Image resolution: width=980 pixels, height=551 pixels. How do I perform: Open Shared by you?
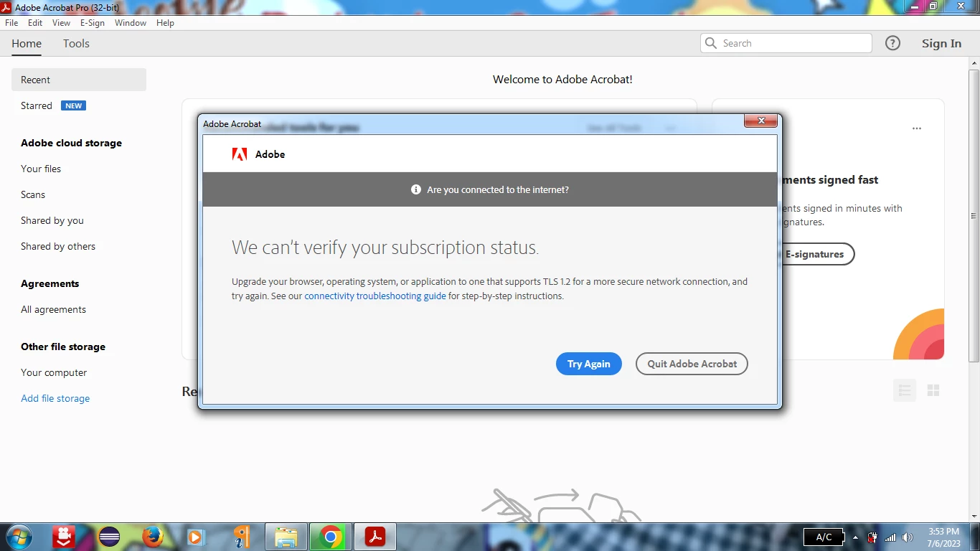52,220
